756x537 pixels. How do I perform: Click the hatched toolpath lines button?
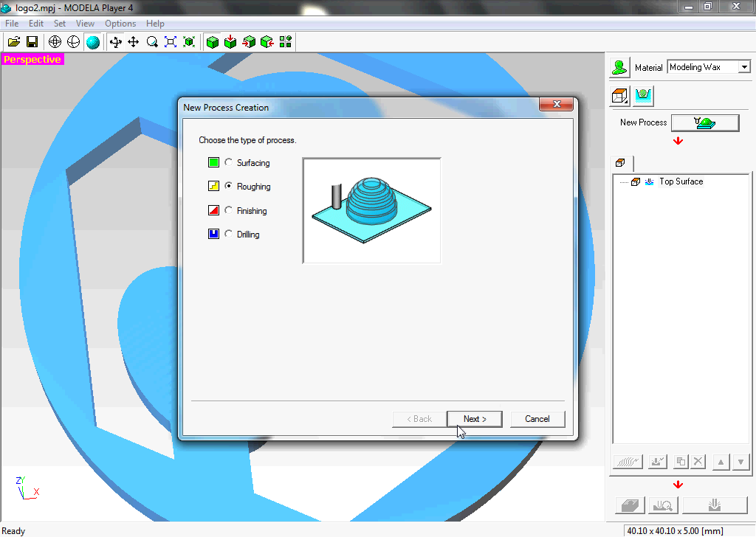[x=628, y=462]
